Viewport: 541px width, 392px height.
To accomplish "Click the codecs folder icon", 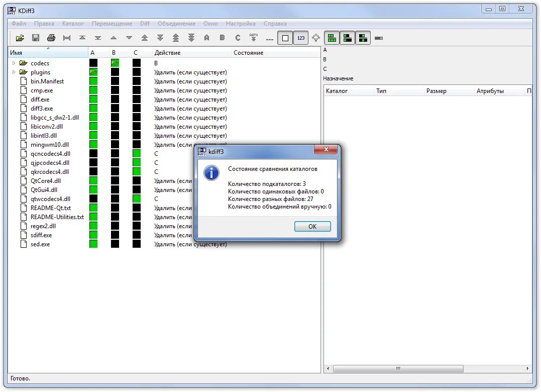I will click(24, 63).
